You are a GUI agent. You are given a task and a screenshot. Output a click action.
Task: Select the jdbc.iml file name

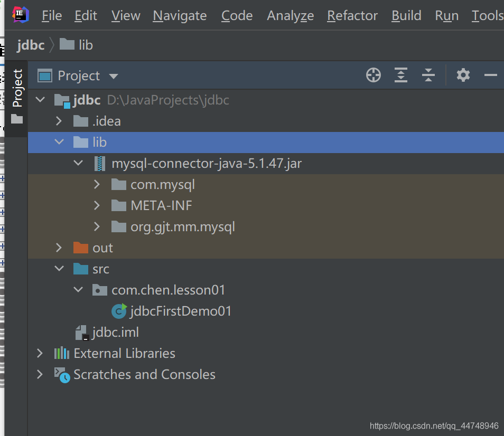point(115,333)
